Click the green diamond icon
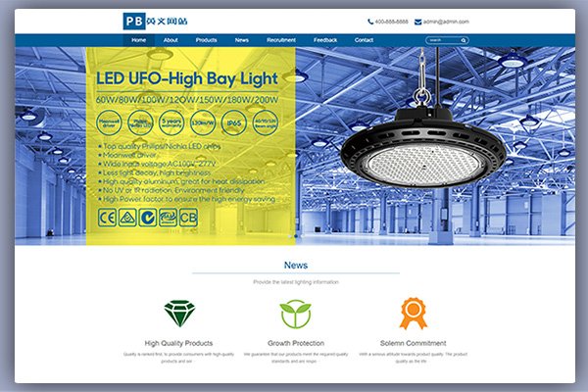 [x=179, y=313]
